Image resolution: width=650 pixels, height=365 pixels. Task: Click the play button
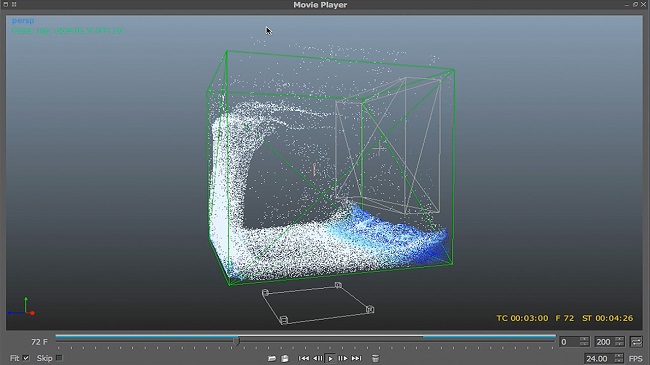330,358
